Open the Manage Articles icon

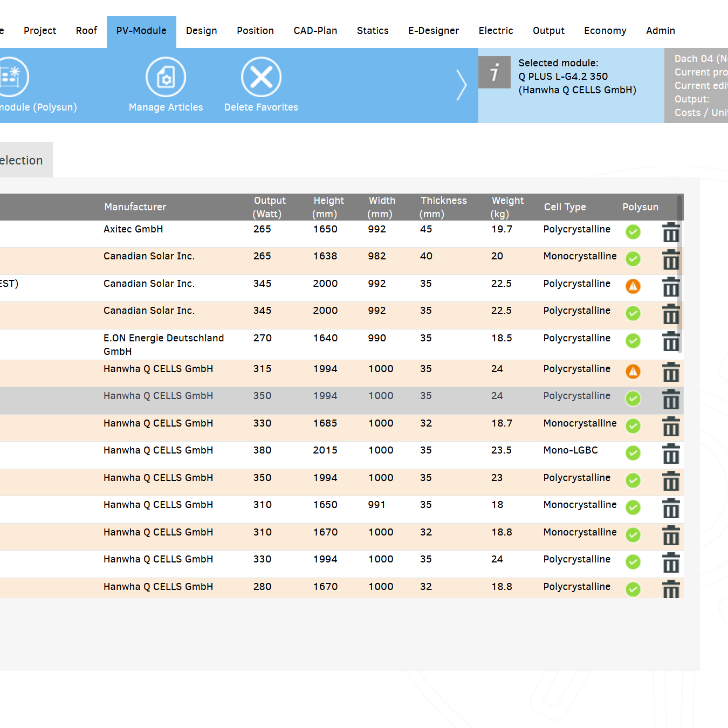point(166,77)
